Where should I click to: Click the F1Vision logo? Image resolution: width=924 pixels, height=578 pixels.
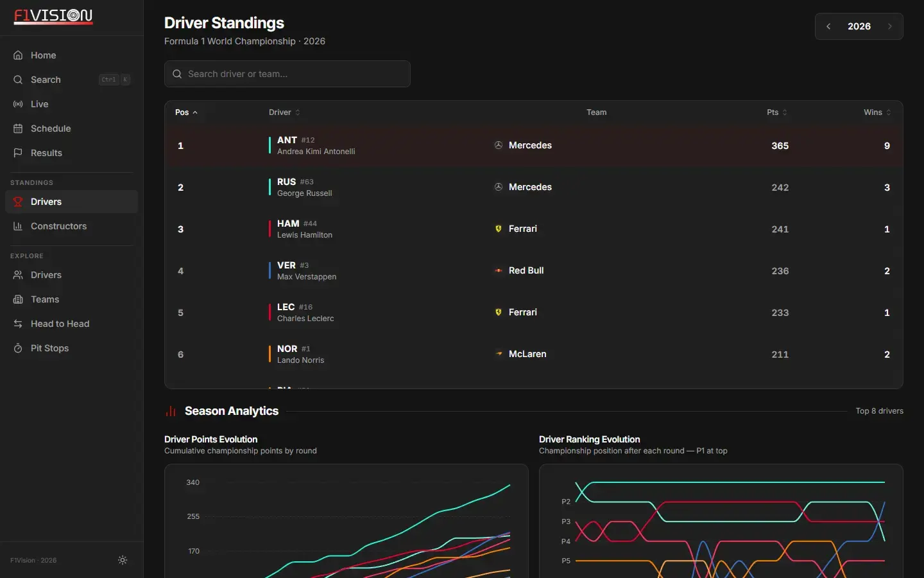pyautogui.click(x=53, y=16)
